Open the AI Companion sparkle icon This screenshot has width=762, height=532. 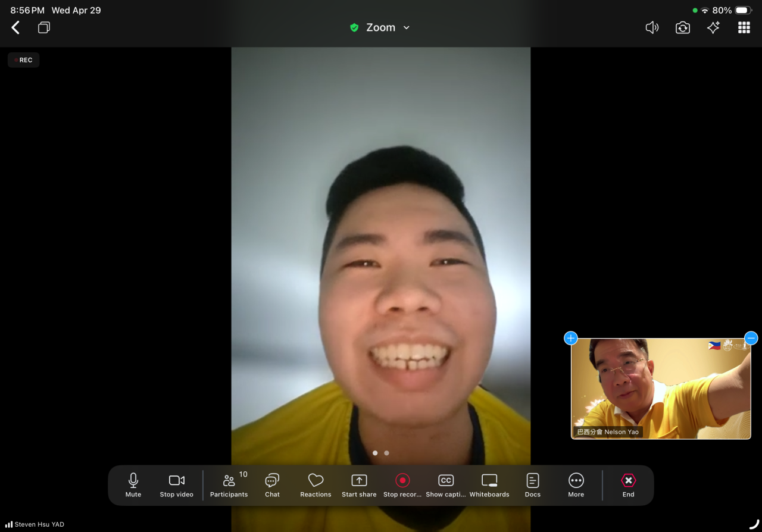[713, 27]
